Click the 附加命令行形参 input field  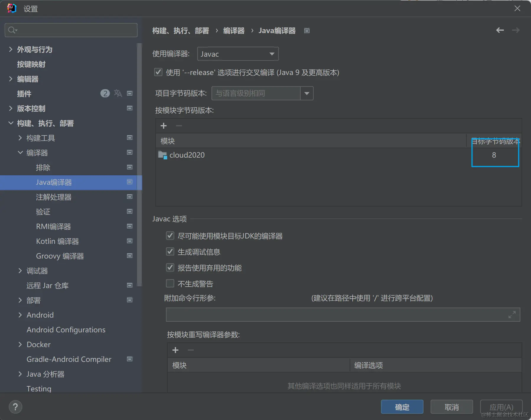[343, 315]
